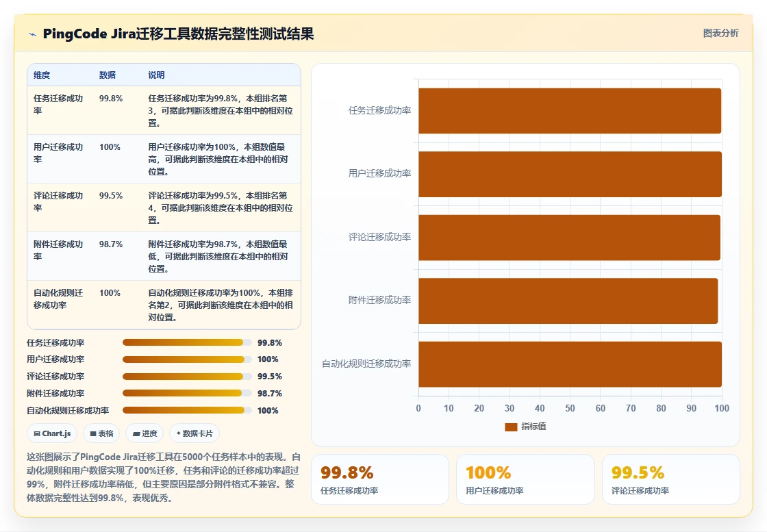Image resolution: width=767 pixels, height=532 pixels.
Task: Click the 任务迁移成功率 table row label
Action: point(58,104)
